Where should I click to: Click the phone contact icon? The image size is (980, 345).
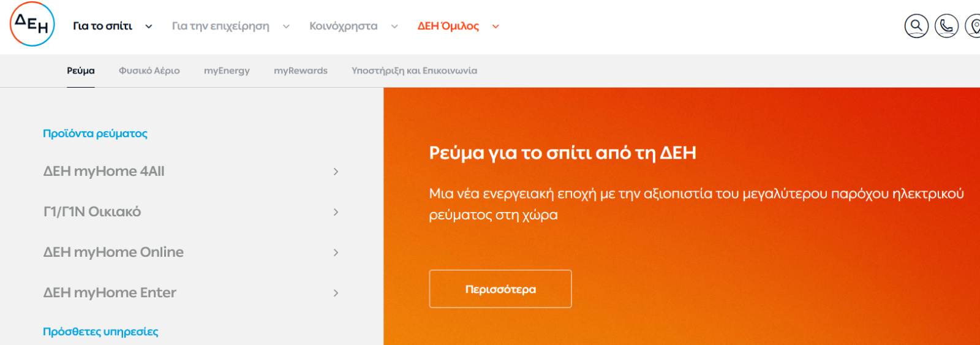[x=946, y=26]
